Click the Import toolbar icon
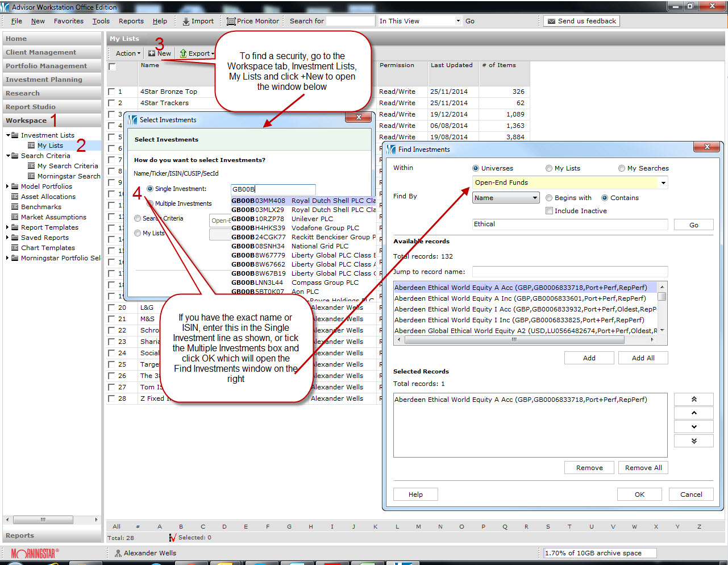 pos(186,22)
